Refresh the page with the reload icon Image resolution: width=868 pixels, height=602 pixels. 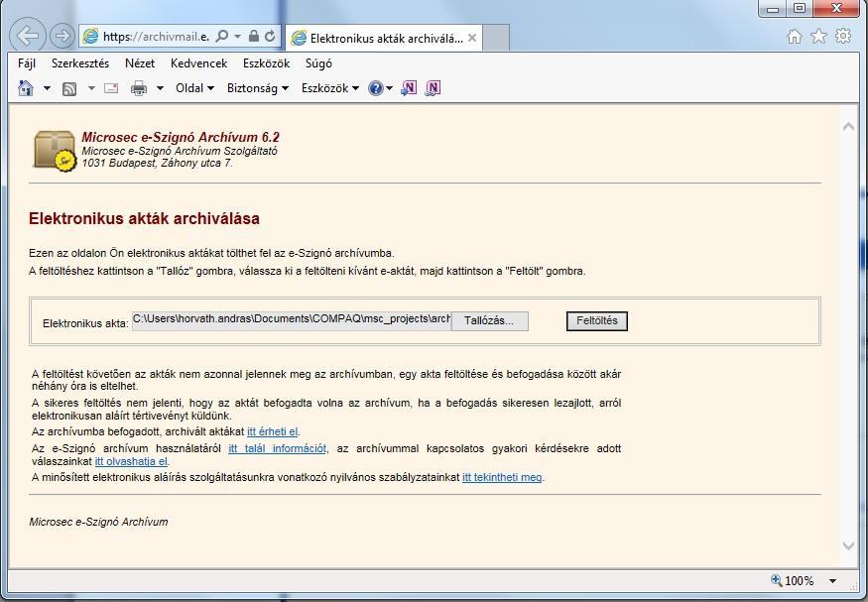[x=270, y=37]
